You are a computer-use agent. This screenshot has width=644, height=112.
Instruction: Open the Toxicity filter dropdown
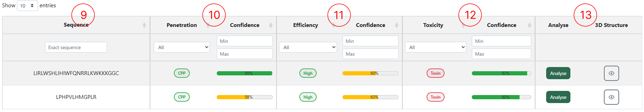tap(435, 47)
